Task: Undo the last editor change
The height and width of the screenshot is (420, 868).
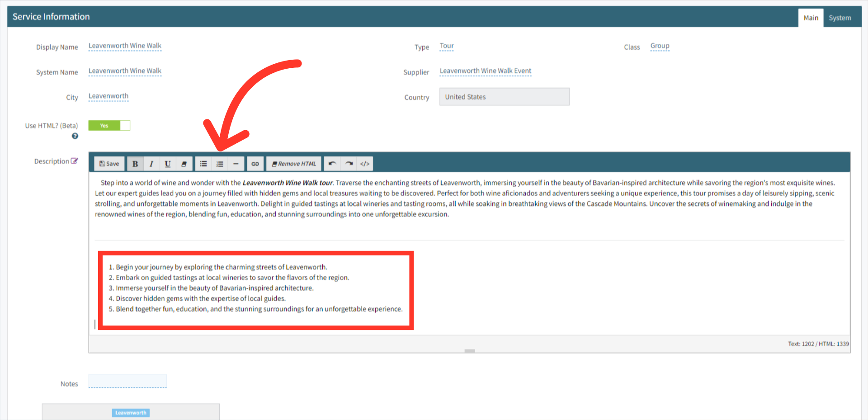Action: coord(332,164)
